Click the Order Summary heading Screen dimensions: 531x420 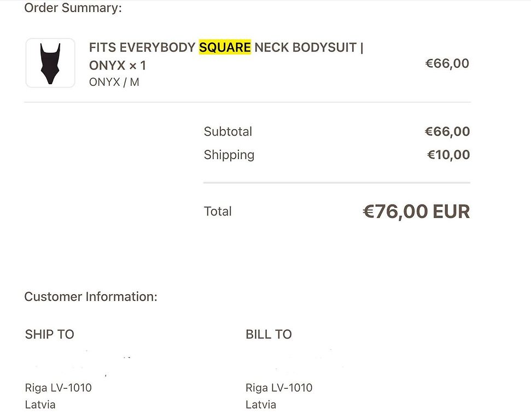coord(73,8)
